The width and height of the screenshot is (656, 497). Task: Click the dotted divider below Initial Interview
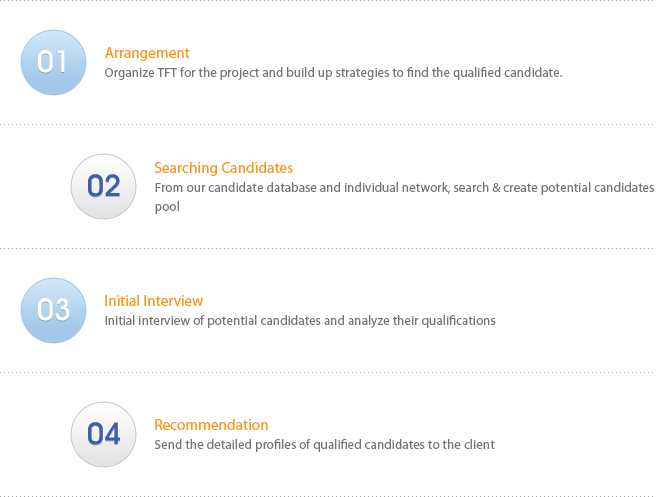(x=328, y=372)
